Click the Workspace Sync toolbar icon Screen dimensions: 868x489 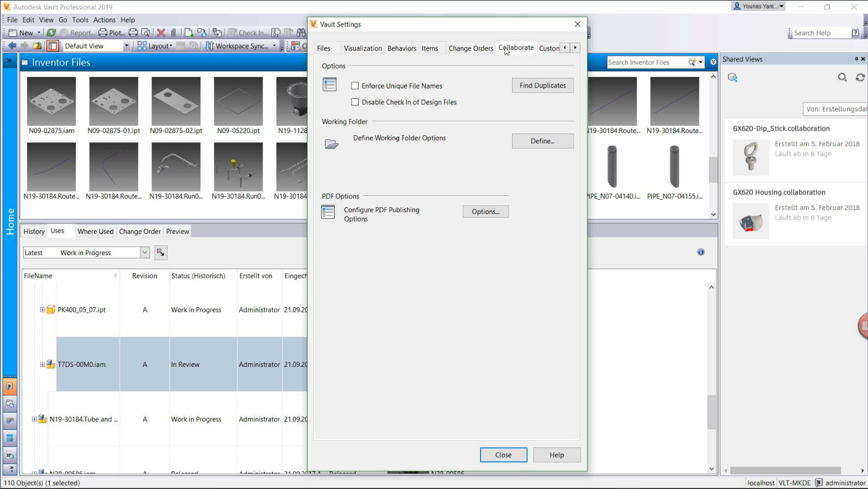[209, 46]
